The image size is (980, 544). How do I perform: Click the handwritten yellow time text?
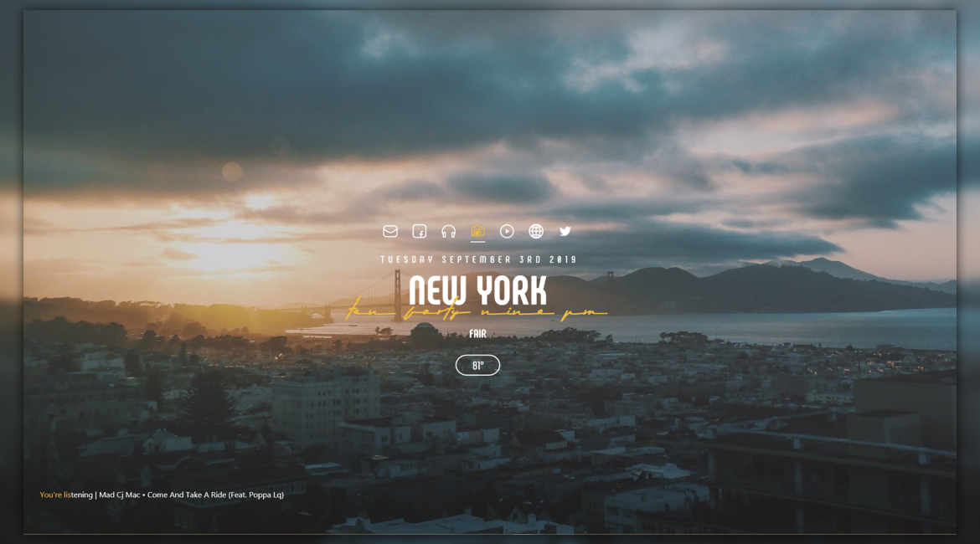(x=477, y=313)
